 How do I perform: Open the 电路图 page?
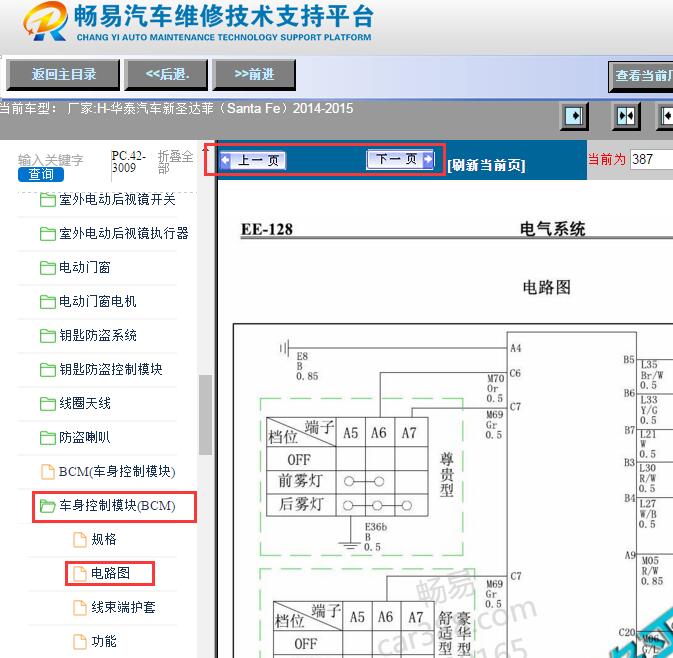tap(110, 573)
